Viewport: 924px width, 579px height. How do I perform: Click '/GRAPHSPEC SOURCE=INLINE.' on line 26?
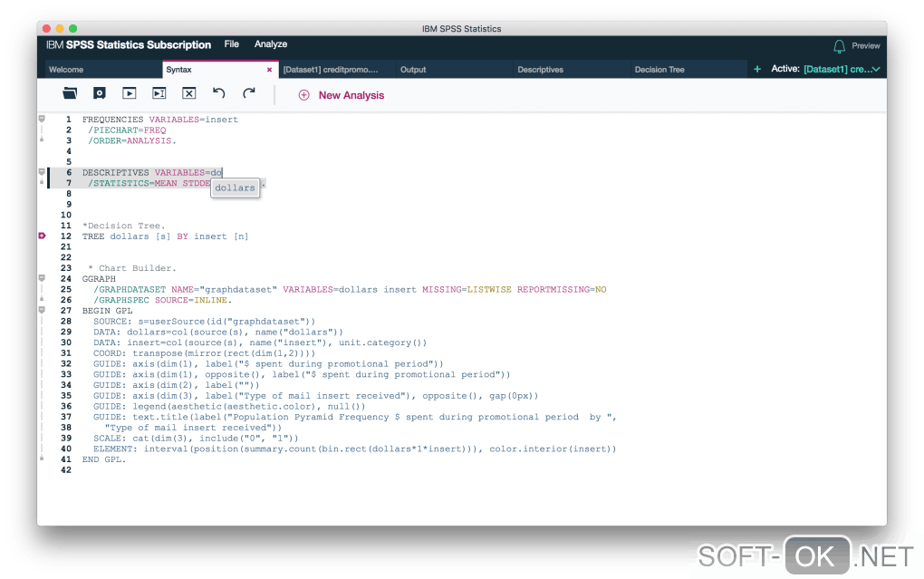click(163, 300)
